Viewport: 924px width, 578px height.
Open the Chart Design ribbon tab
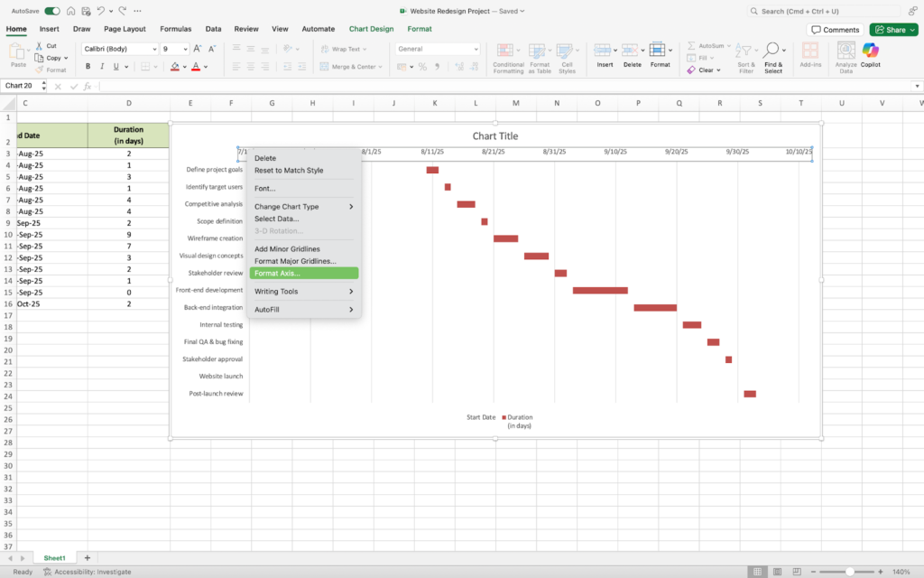pos(371,29)
